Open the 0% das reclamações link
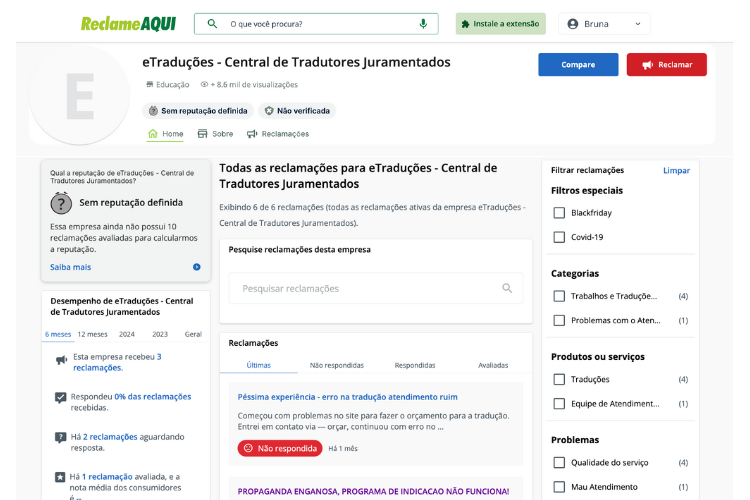Image resolution: width=750 pixels, height=500 pixels. (x=153, y=397)
